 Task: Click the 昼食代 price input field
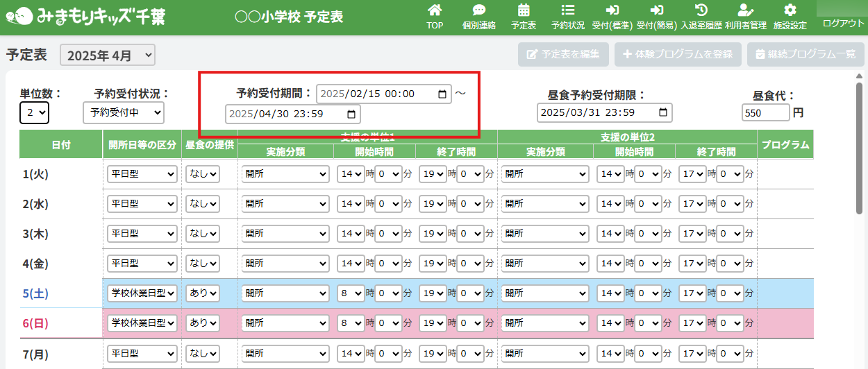[765, 112]
